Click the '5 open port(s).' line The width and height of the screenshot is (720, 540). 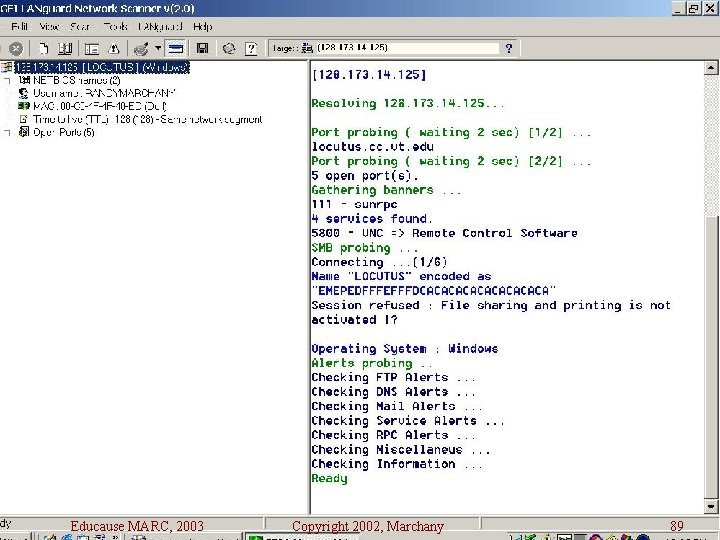coord(365,176)
